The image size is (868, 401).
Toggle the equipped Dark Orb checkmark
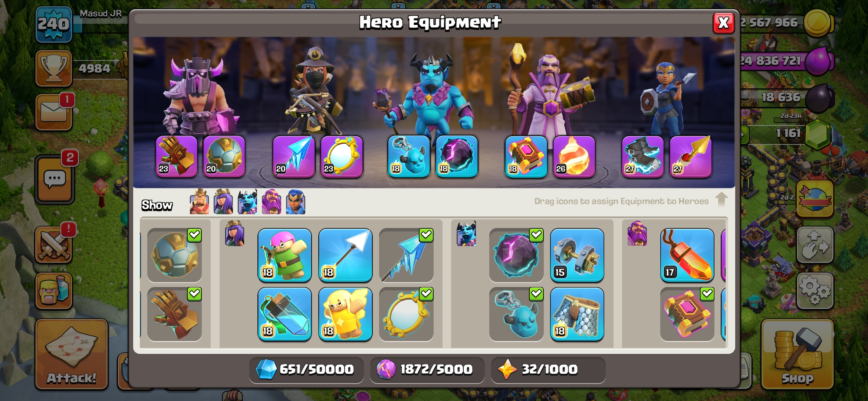pos(536,235)
